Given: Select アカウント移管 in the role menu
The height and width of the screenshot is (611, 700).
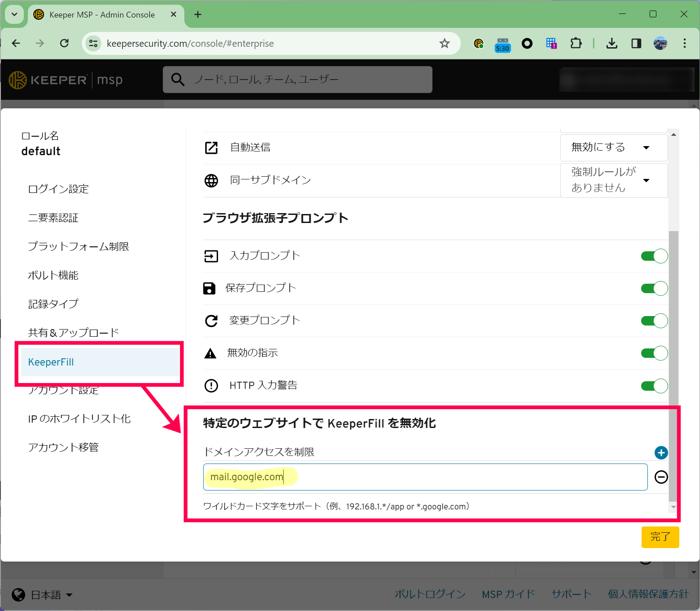Looking at the screenshot, I should pos(63,447).
